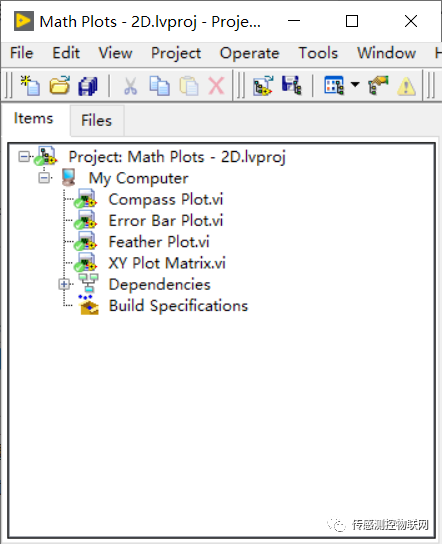This screenshot has height=544, width=442.
Task: Collapse the Project root tree node
Action: (24, 156)
